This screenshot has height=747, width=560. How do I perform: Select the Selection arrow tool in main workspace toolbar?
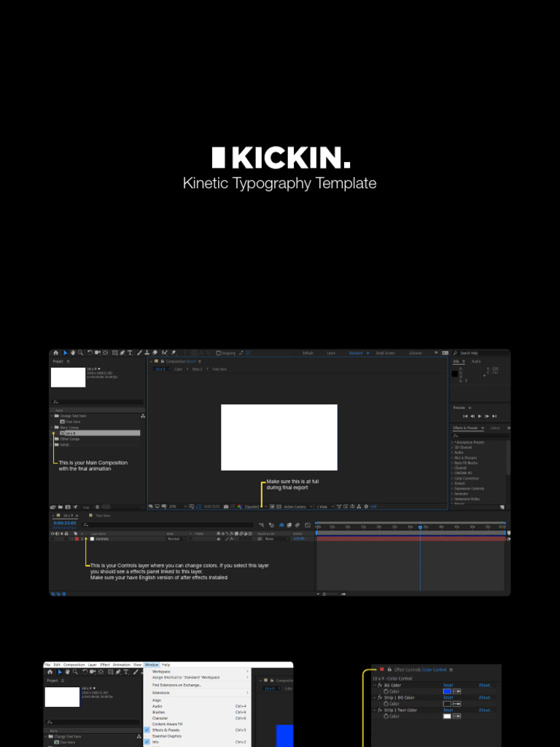click(65, 353)
